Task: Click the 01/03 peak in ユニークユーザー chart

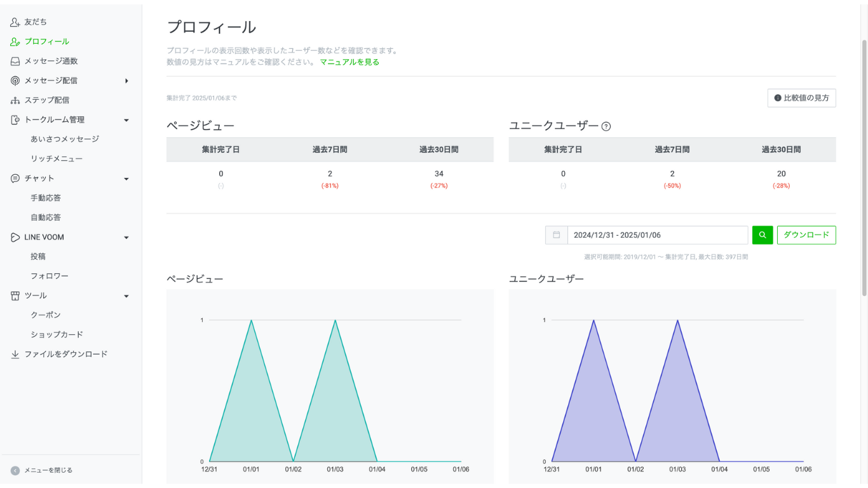Action: (x=677, y=320)
